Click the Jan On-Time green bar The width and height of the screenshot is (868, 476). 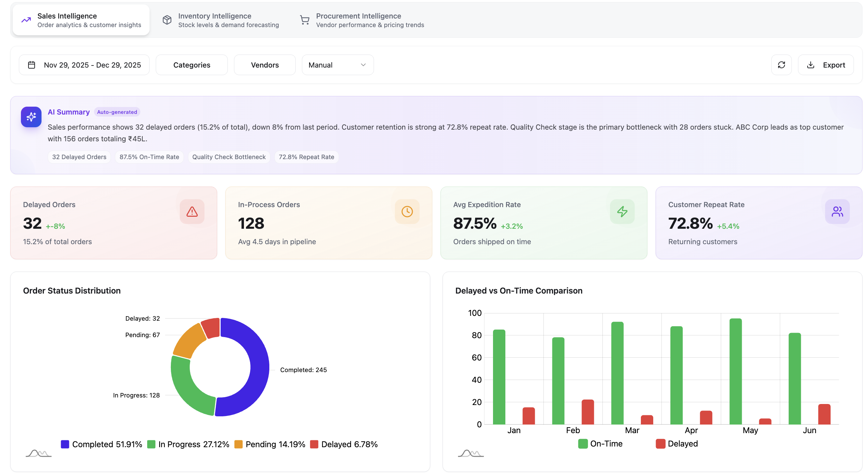pyautogui.click(x=499, y=377)
